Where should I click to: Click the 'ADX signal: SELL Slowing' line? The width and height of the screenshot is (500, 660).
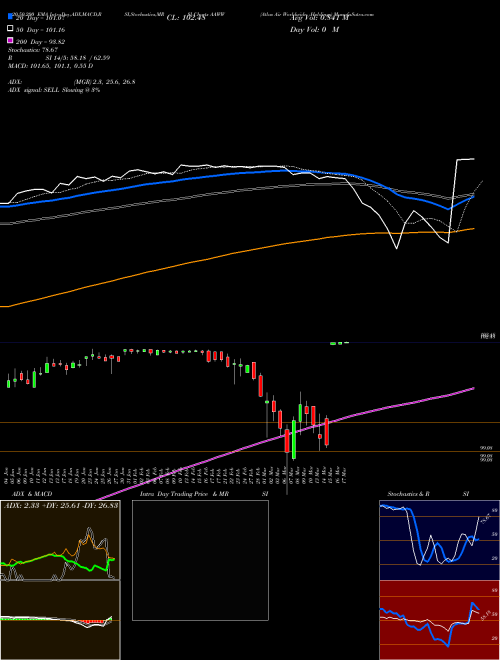(x=54, y=90)
